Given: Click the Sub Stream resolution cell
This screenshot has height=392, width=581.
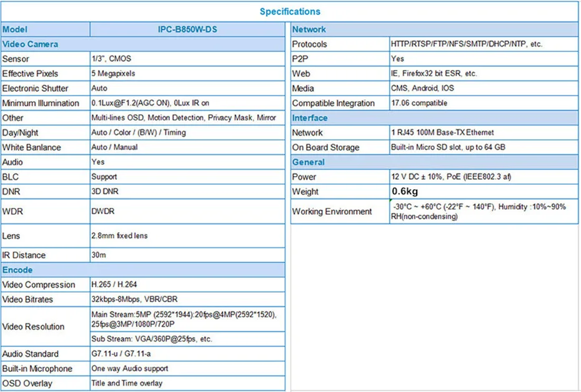Looking at the screenshot, I should (187, 339).
